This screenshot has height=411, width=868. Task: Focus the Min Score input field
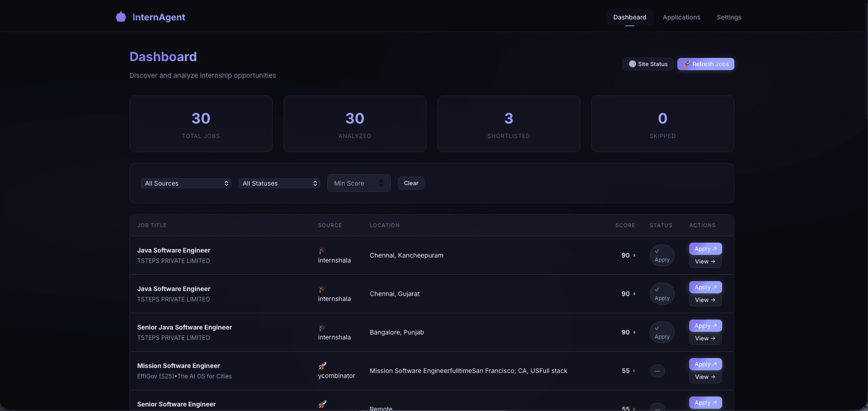pos(359,183)
